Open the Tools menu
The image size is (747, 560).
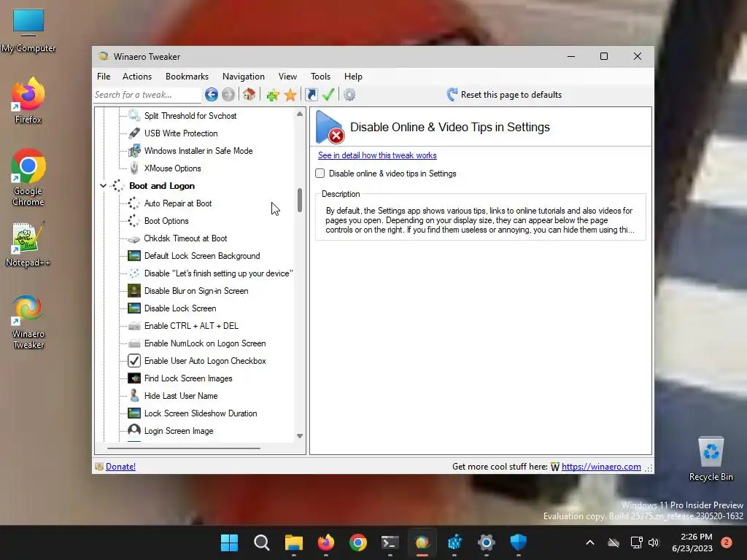[x=321, y=76]
